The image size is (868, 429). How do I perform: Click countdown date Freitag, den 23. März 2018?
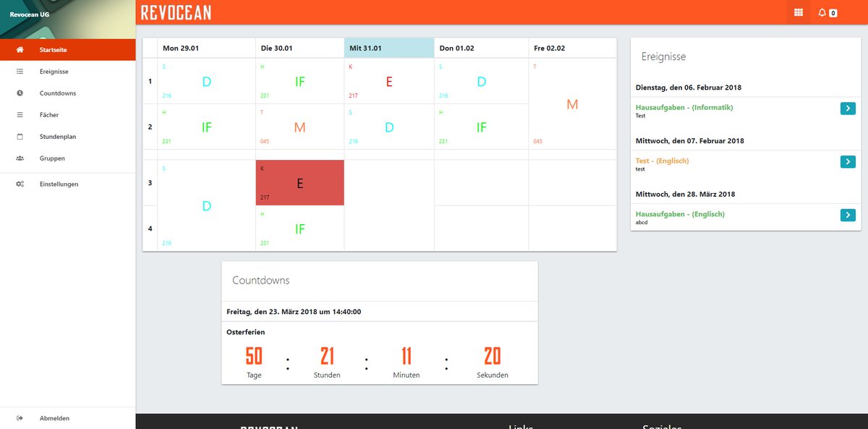tap(294, 312)
